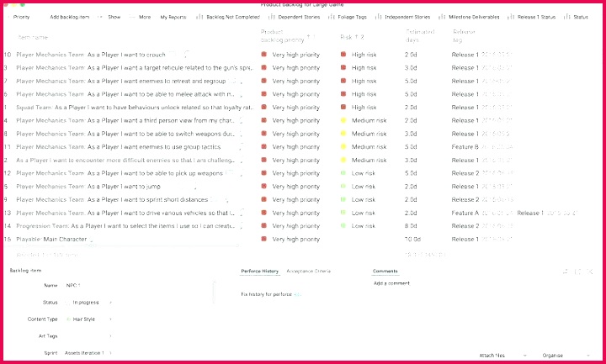Open the Backlog Not Completed report chart icon
Image resolution: width=606 pixels, height=364 pixels.
(199, 17)
